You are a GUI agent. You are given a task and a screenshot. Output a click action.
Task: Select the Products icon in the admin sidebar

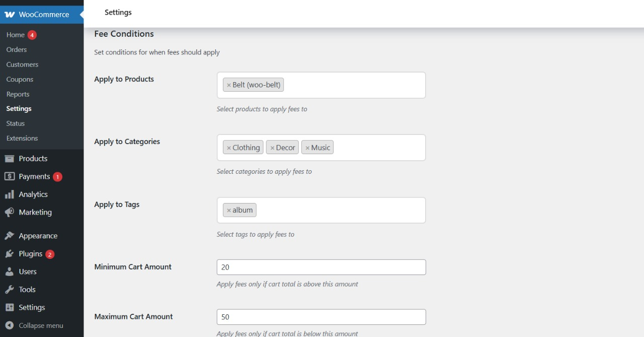tap(11, 158)
